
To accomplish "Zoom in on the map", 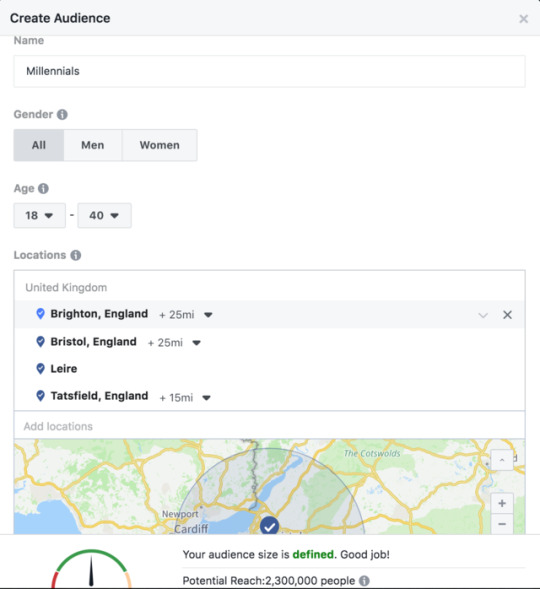I will [x=502, y=503].
